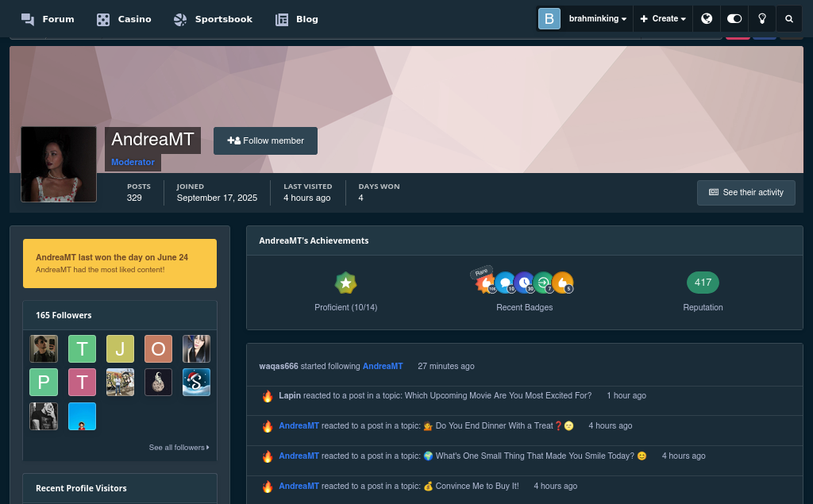Click the Posts 329 stat

coord(138,192)
